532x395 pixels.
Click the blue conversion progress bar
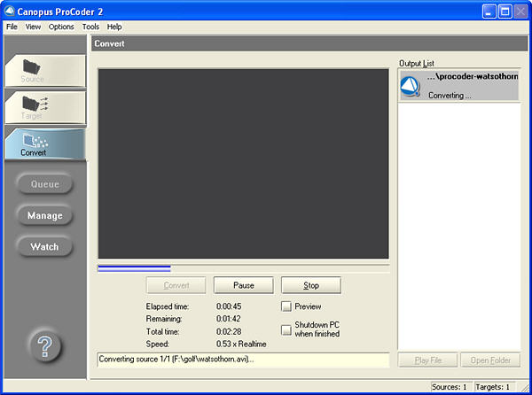pos(135,268)
